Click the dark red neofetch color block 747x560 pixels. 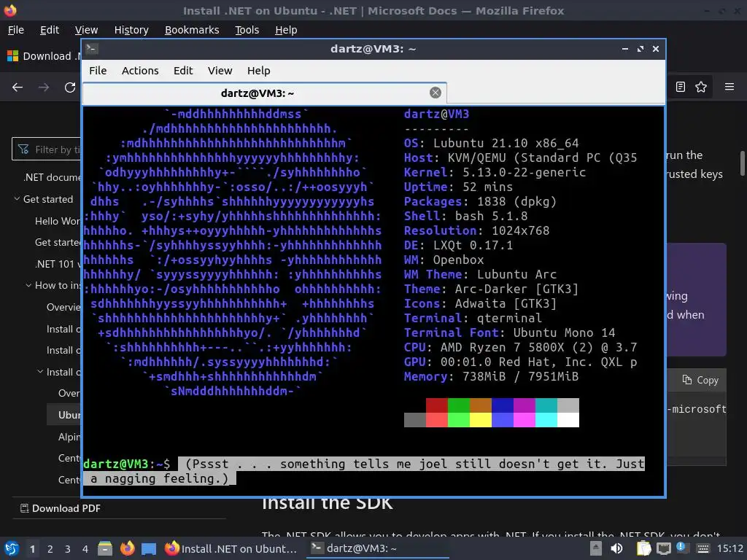436,405
